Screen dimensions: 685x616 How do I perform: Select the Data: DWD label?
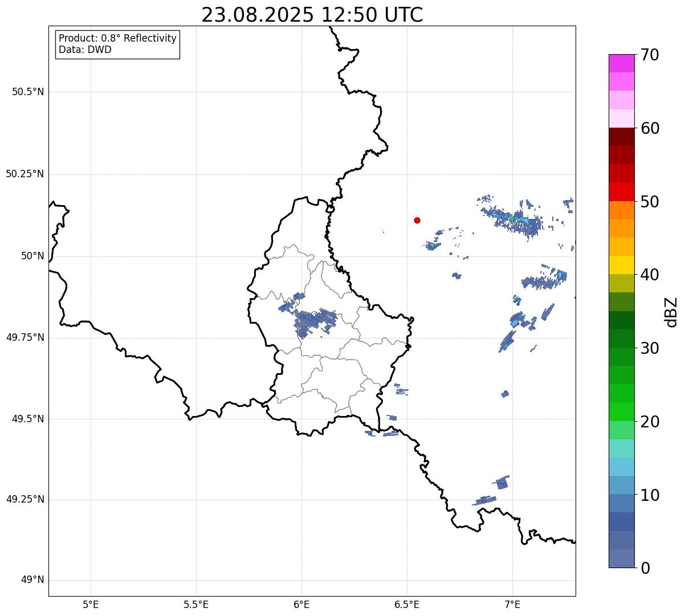coord(85,50)
